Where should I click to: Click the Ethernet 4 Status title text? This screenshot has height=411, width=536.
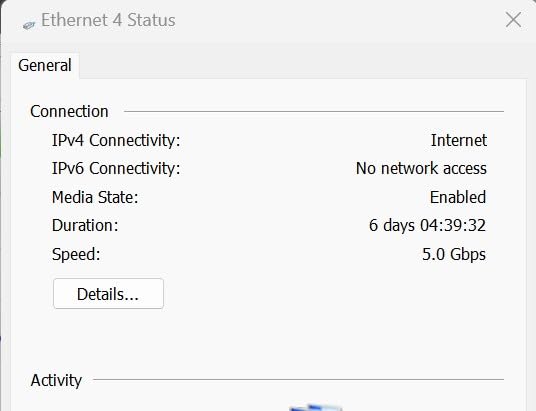click(108, 20)
